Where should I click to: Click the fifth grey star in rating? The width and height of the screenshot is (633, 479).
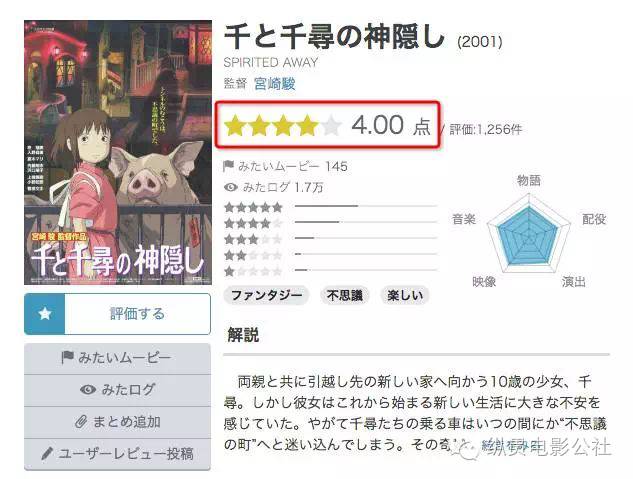click(331, 125)
